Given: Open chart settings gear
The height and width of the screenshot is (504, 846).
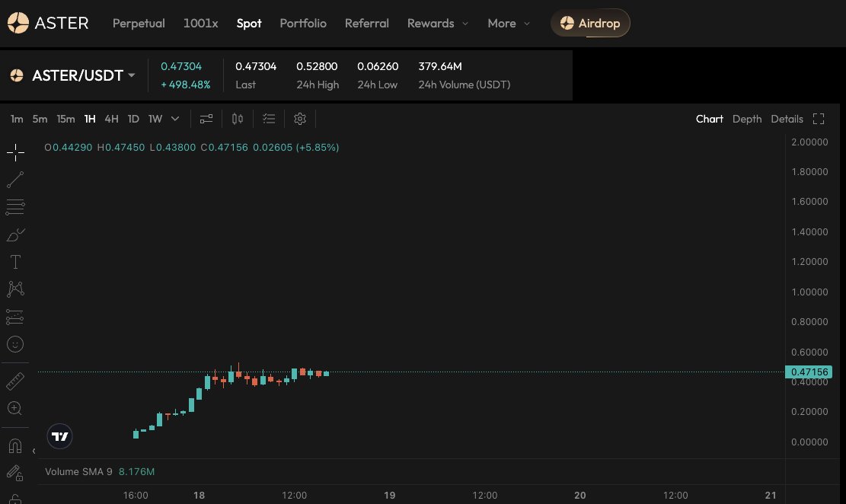Looking at the screenshot, I should tap(300, 119).
